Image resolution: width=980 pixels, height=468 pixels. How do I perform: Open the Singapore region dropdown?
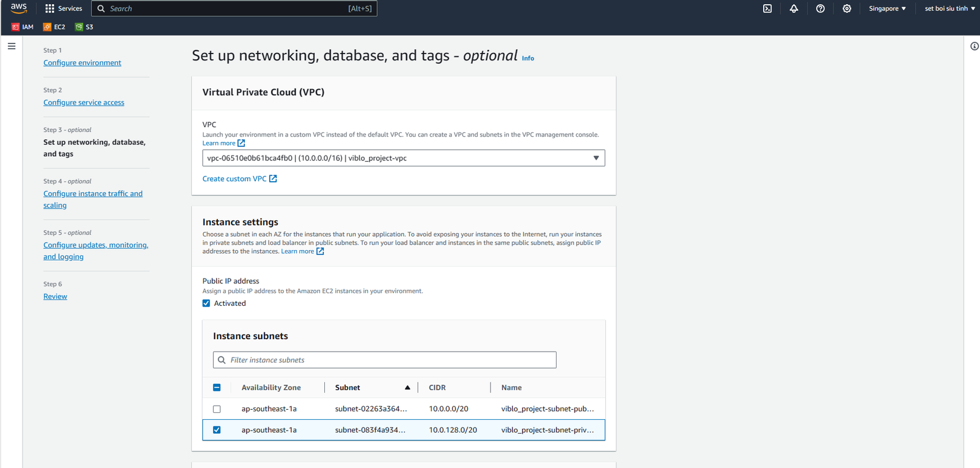(x=887, y=9)
